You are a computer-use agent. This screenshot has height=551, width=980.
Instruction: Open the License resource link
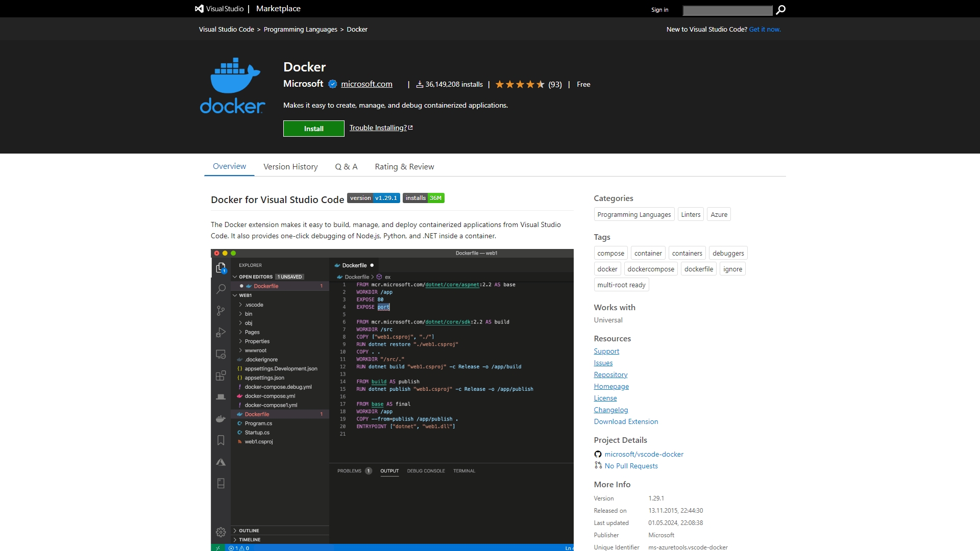click(605, 398)
